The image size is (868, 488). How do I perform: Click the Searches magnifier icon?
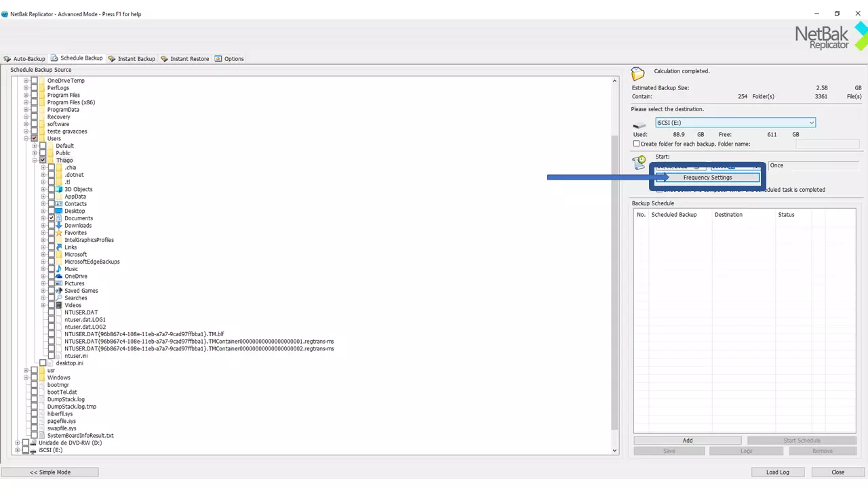click(x=59, y=298)
